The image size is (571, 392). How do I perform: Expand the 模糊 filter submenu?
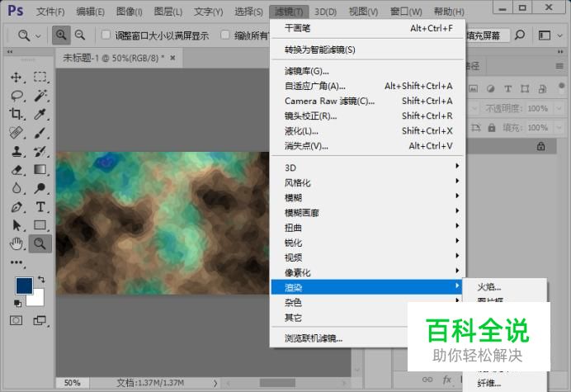tap(368, 197)
